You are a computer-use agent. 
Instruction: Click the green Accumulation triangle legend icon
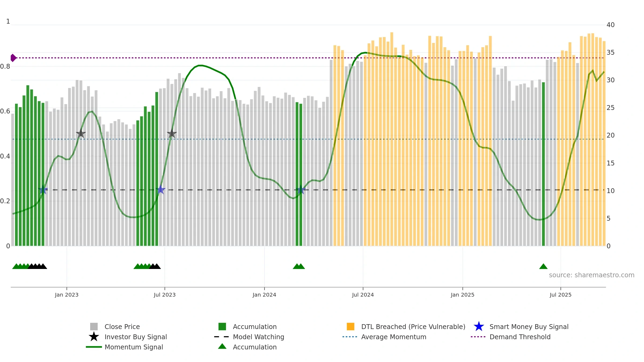(222, 346)
